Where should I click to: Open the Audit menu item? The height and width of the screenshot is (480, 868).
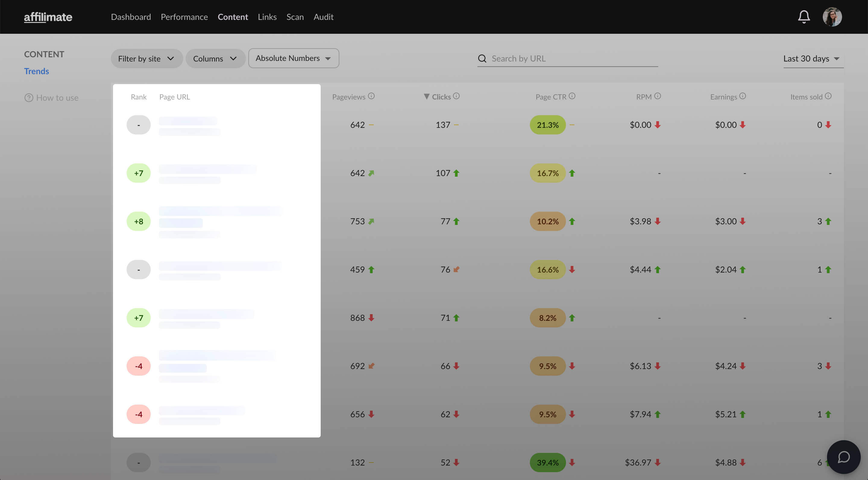[x=323, y=17]
